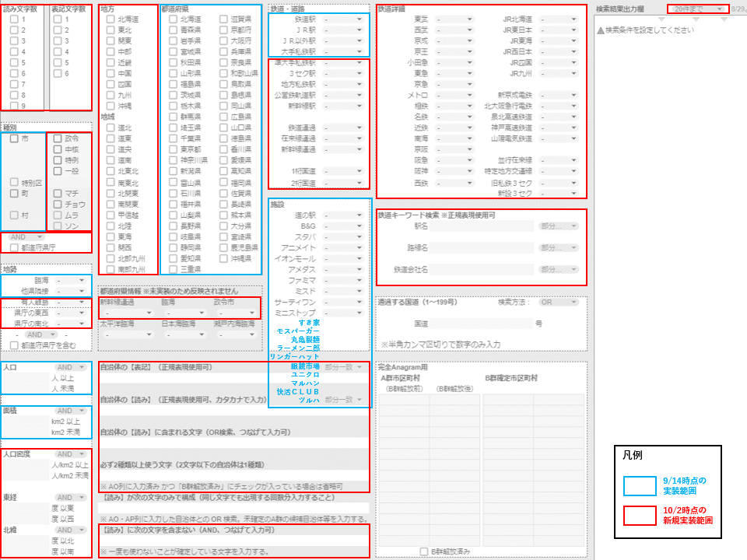Image resolution: width=747 pixels, height=560 pixels.
Task: Tick the 読み文字数 7 checkbox
Action: tap(14, 84)
